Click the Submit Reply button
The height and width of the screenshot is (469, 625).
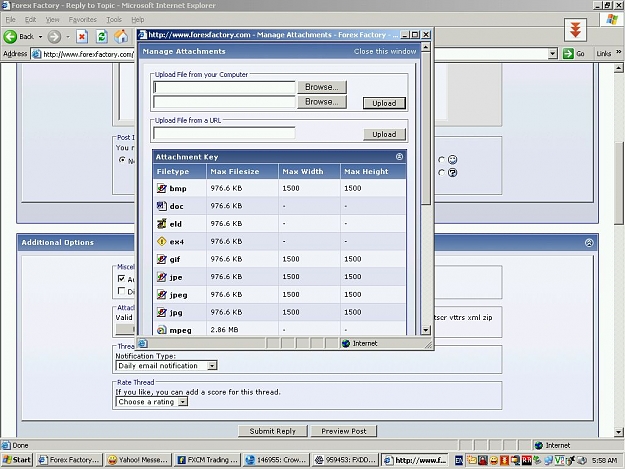(x=273, y=431)
